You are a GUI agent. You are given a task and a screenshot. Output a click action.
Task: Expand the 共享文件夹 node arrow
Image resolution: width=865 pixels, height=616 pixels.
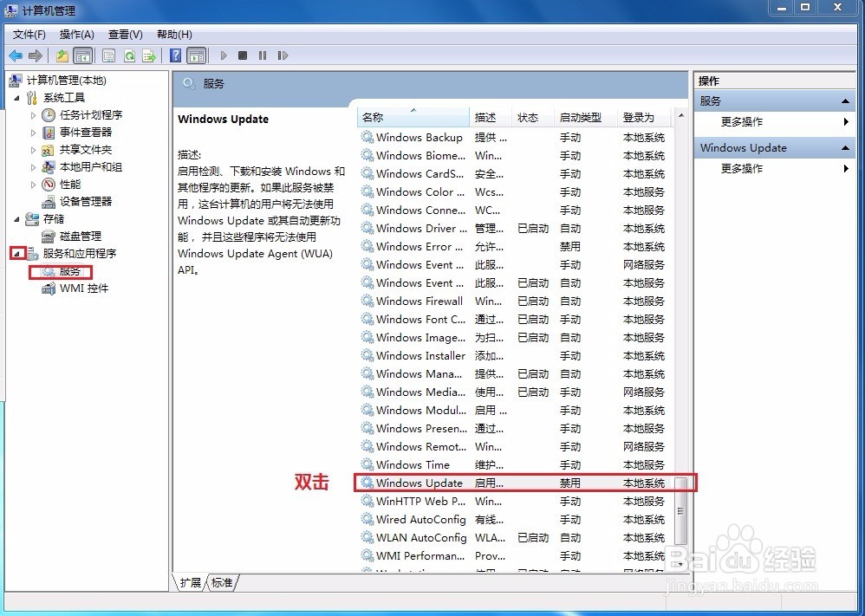[x=33, y=150]
